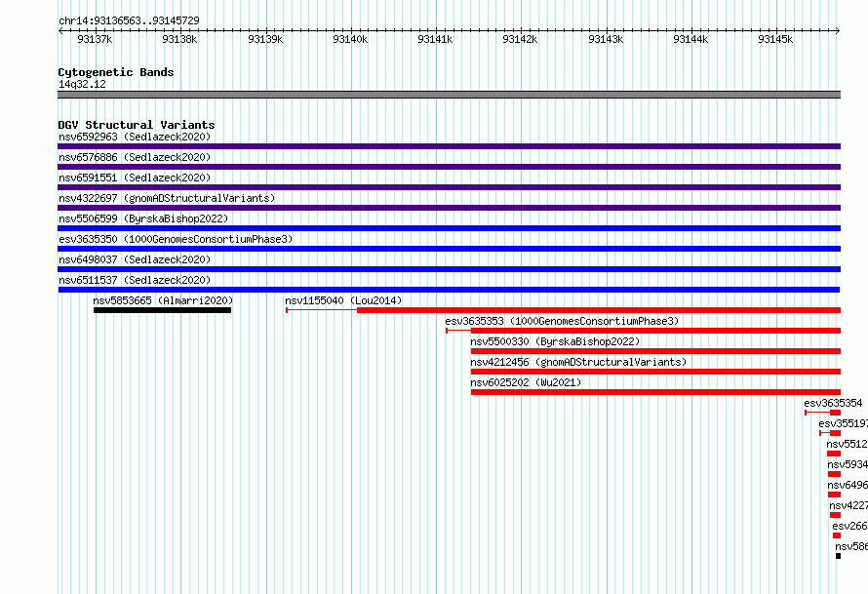The width and height of the screenshot is (868, 594).
Task: Click the gray 14q32.12 cytoband bar
Action: [x=449, y=95]
